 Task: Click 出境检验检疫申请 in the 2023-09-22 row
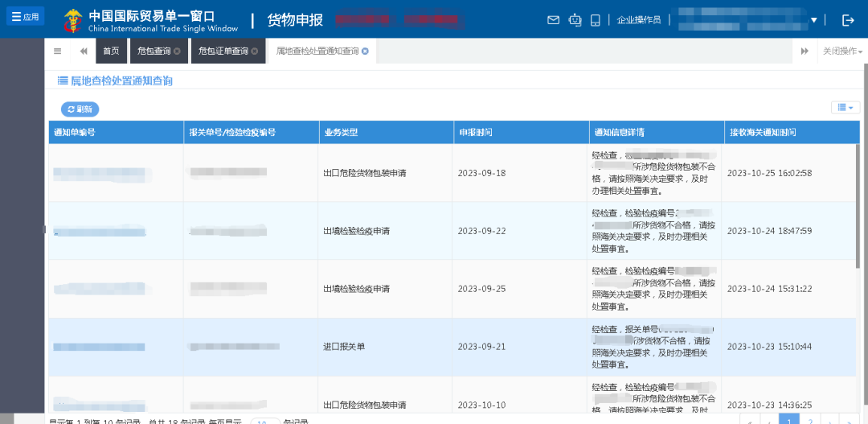(357, 231)
